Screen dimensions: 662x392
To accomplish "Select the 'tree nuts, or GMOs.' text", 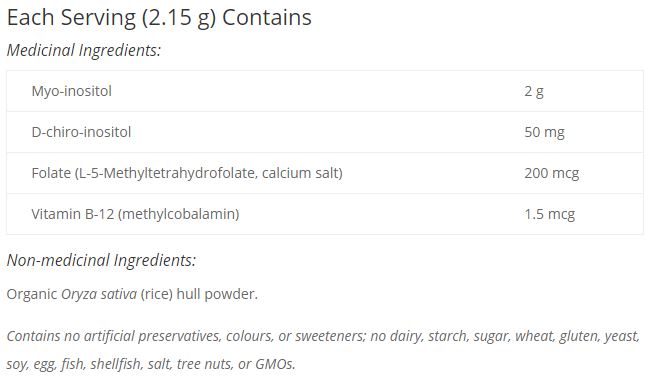I will coord(236,364).
